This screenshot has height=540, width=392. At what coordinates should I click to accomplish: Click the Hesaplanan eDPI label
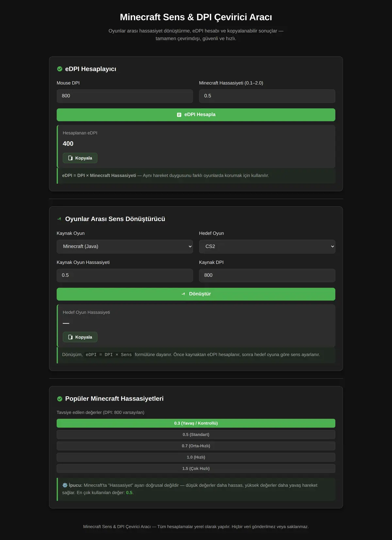(x=80, y=133)
